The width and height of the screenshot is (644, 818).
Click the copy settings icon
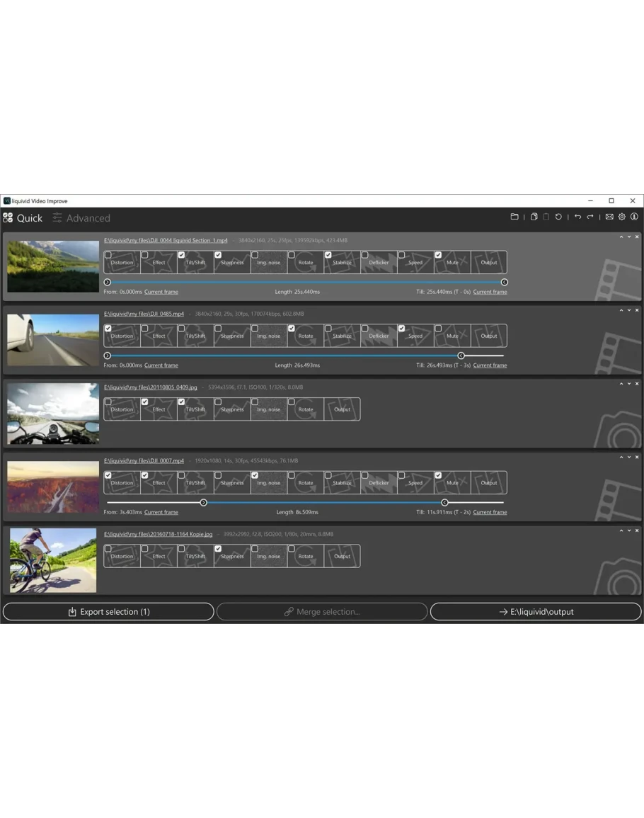(x=534, y=217)
